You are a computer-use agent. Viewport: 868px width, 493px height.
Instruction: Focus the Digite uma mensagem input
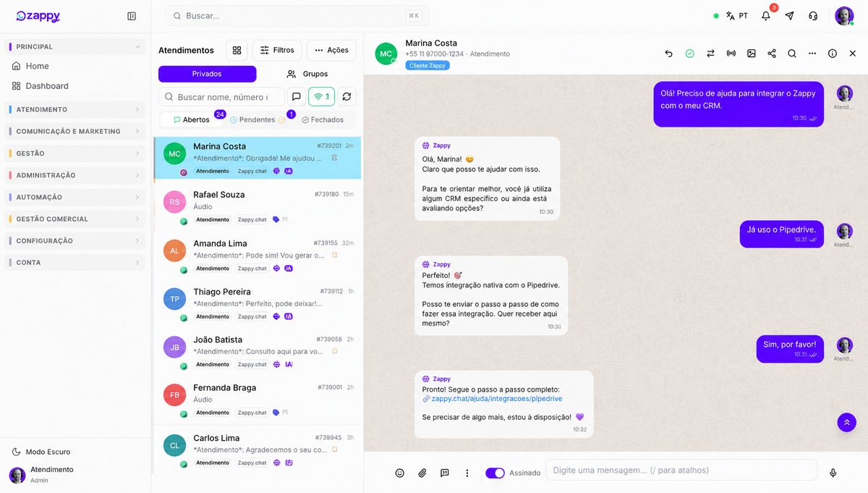pos(681,470)
